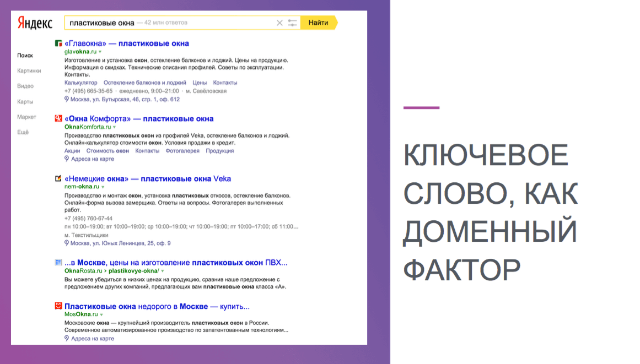
Task: Click the Найти search button
Action: pyautogui.click(x=319, y=23)
